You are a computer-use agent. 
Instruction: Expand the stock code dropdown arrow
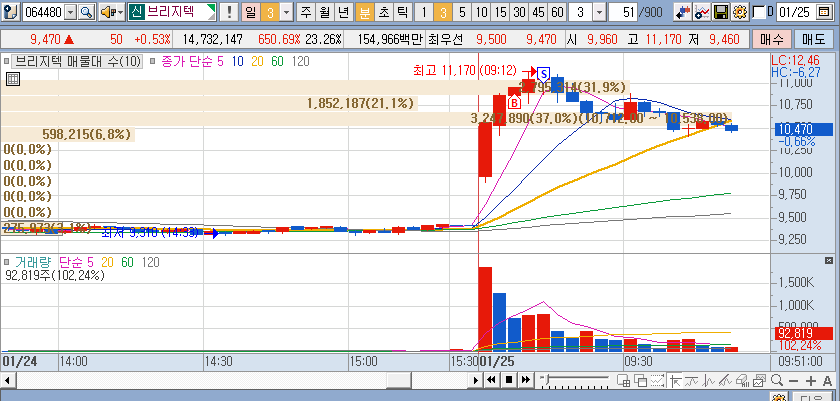[x=70, y=12]
